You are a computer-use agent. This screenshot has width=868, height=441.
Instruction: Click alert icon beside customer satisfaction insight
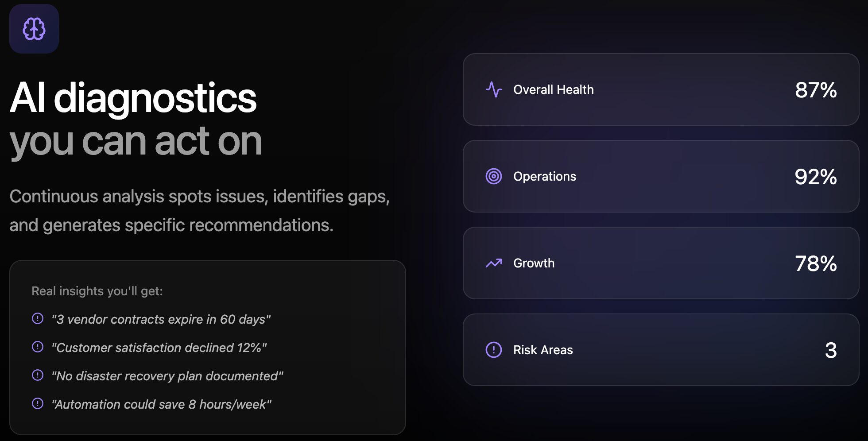pos(38,347)
